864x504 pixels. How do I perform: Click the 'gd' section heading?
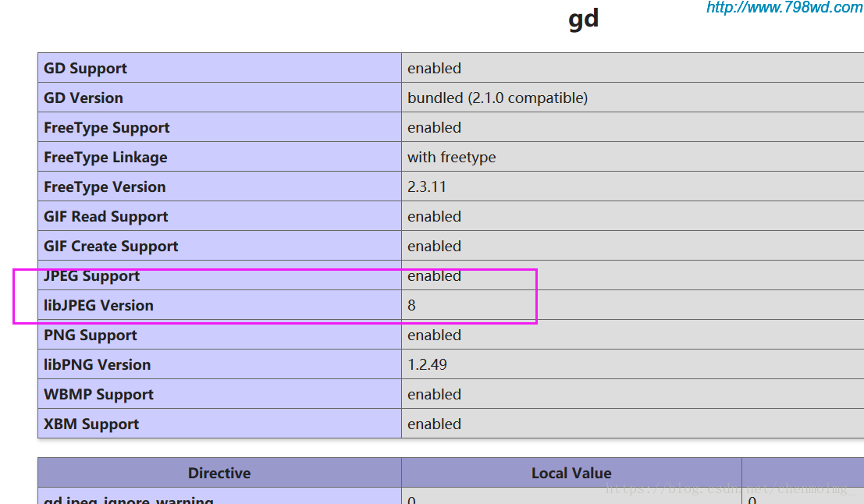pos(583,20)
